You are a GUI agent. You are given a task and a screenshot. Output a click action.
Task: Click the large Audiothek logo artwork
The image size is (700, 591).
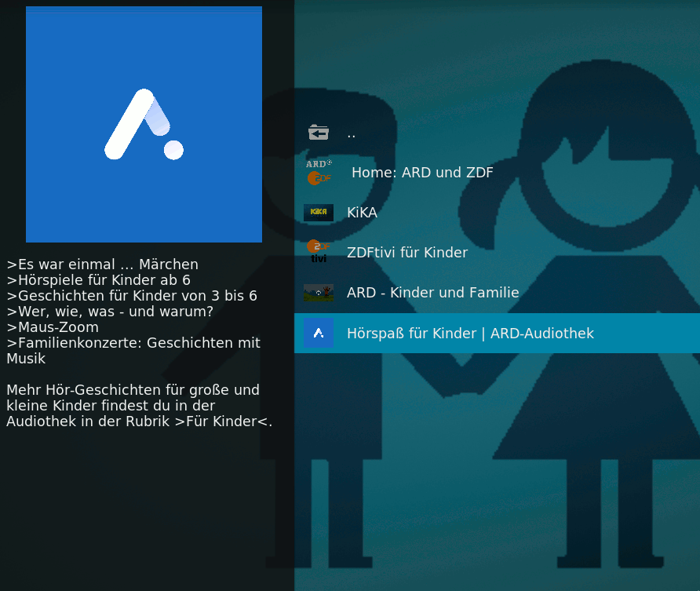[x=144, y=125]
